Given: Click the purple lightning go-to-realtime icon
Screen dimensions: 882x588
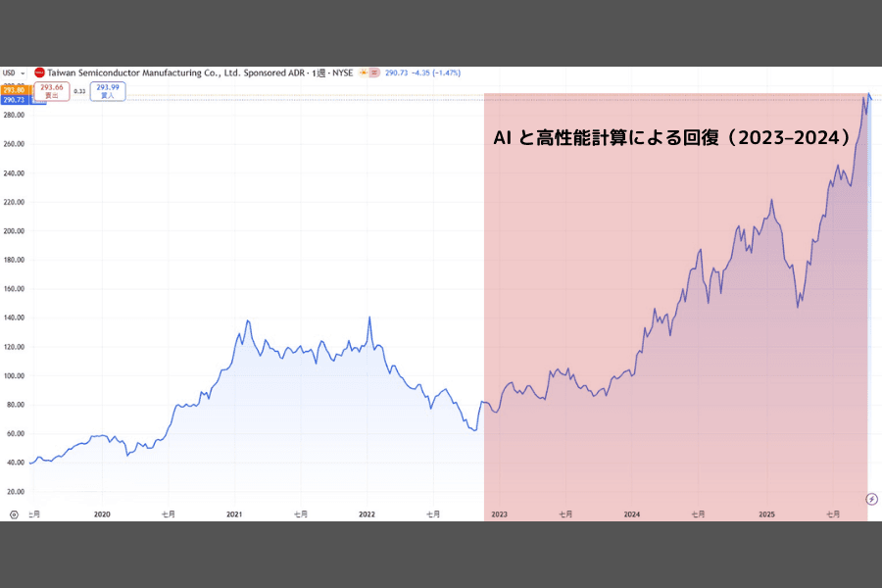Looking at the screenshot, I should (871, 499).
